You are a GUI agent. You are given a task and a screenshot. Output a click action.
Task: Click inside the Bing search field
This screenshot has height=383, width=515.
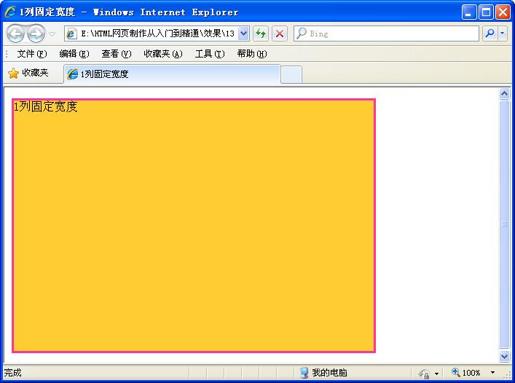387,33
